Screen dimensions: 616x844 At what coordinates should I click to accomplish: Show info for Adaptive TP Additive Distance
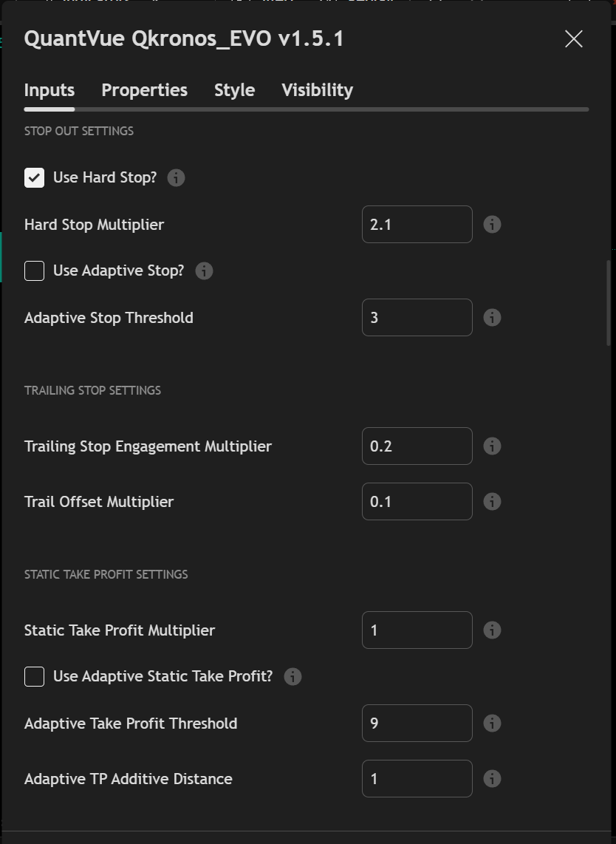(x=492, y=779)
